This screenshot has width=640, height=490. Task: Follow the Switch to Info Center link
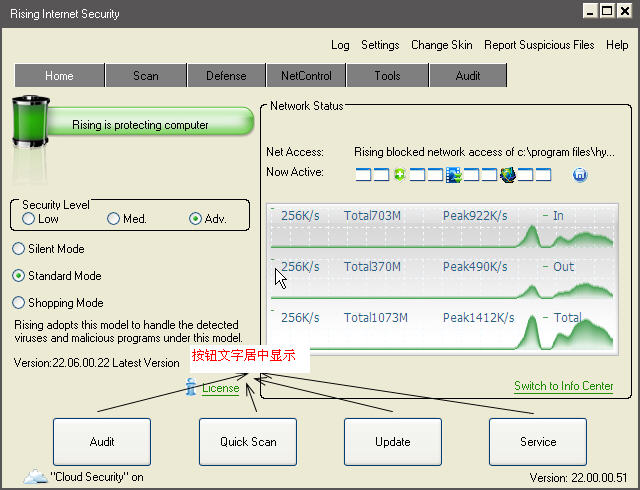pyautogui.click(x=563, y=386)
